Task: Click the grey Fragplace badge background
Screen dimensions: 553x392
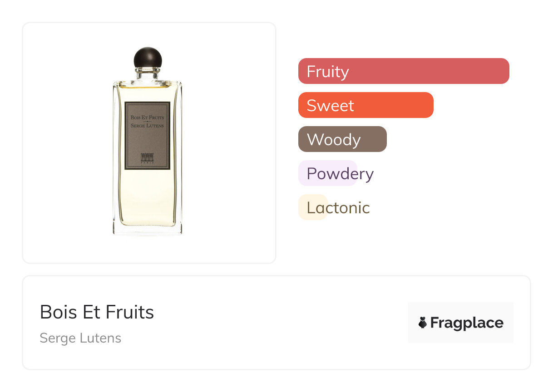Action: tap(461, 309)
